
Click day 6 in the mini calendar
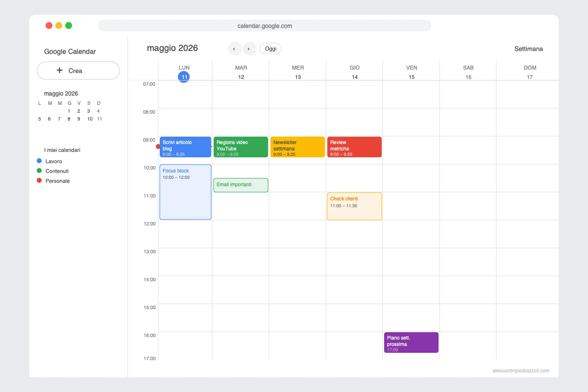point(49,119)
